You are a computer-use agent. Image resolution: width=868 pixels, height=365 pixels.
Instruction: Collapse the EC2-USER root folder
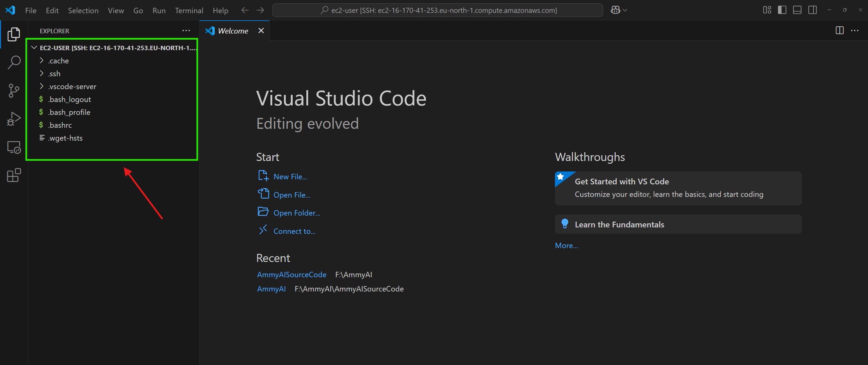coord(34,48)
